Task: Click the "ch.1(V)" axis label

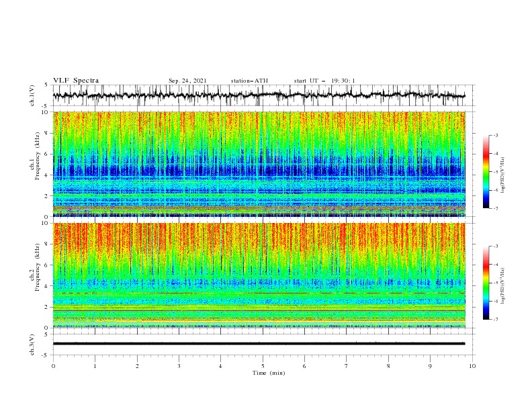Action: (x=32, y=95)
